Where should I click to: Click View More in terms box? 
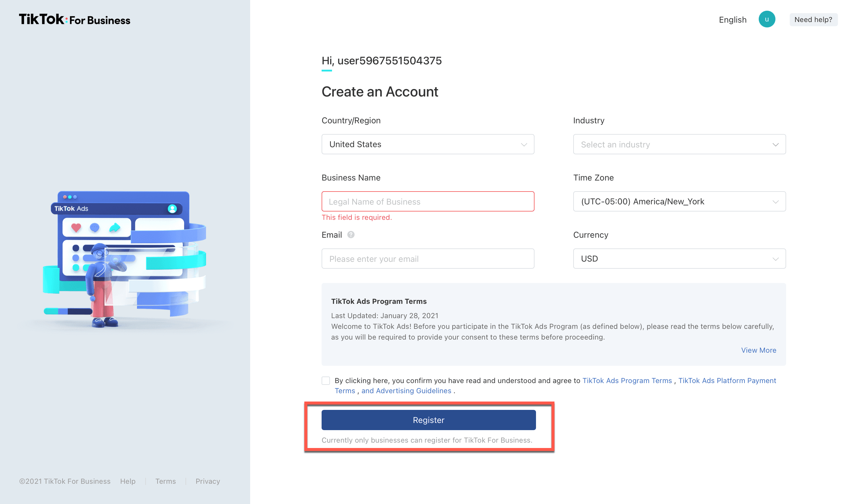pyautogui.click(x=758, y=350)
